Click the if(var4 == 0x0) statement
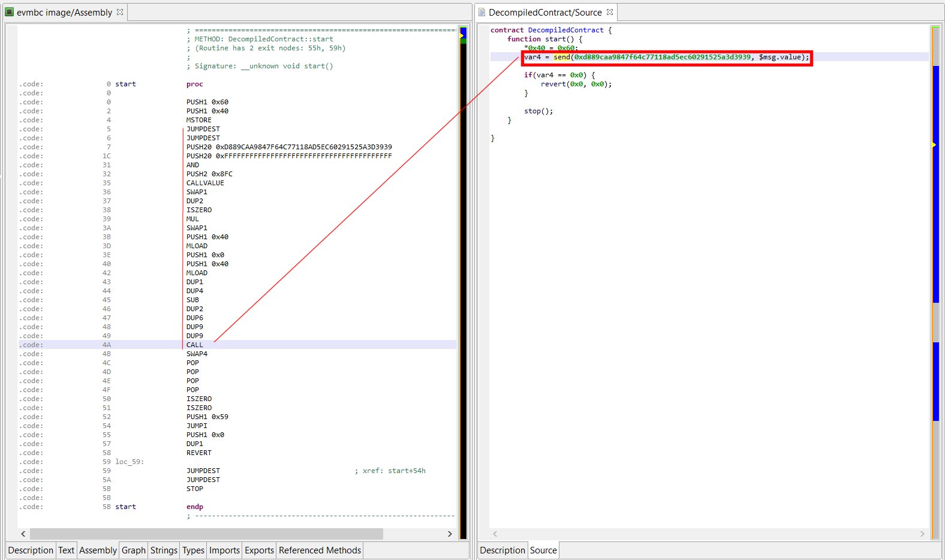The image size is (945, 560). click(x=559, y=75)
